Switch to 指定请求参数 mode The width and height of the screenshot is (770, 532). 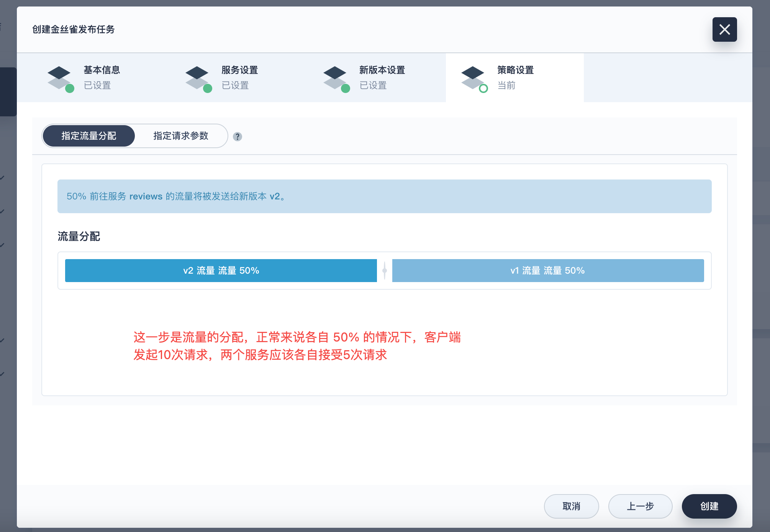pos(181,136)
